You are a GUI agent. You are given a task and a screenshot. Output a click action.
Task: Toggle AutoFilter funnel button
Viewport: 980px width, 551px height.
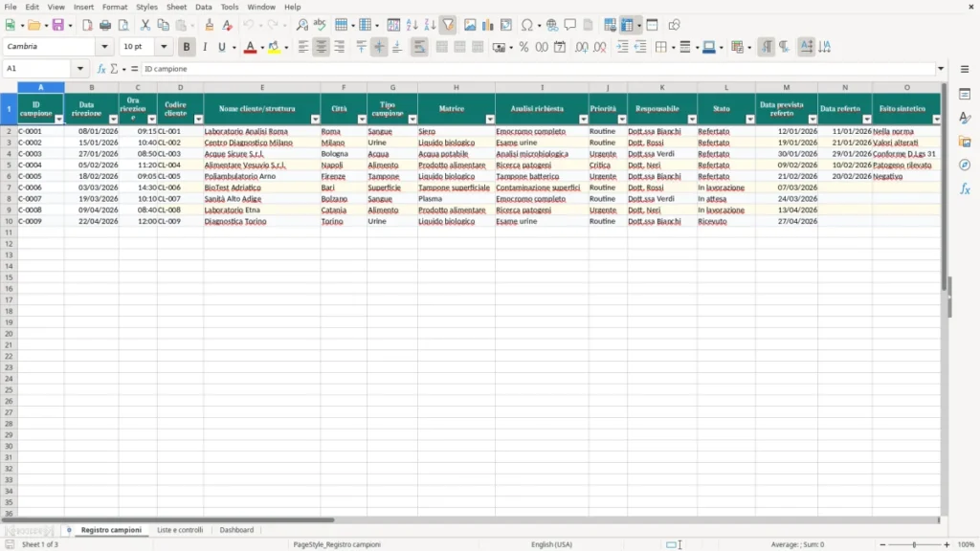click(448, 25)
